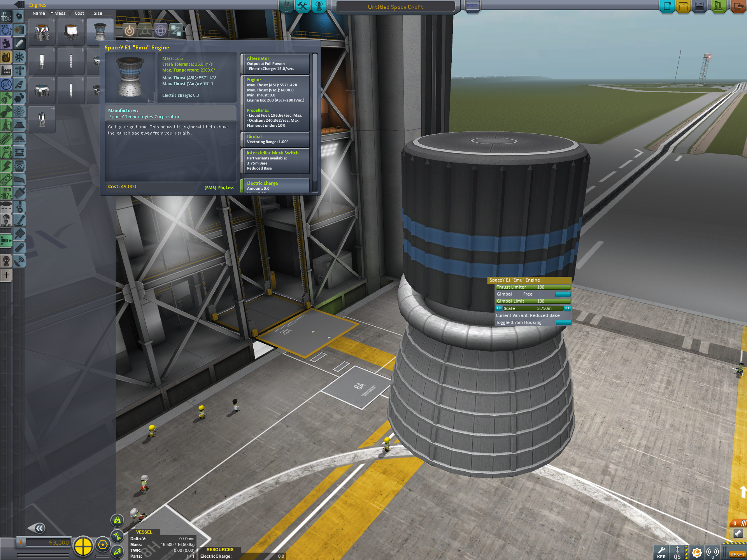This screenshot has width=747, height=560.
Task: Toggle the Center of Thrust indicator
Action: (117, 536)
